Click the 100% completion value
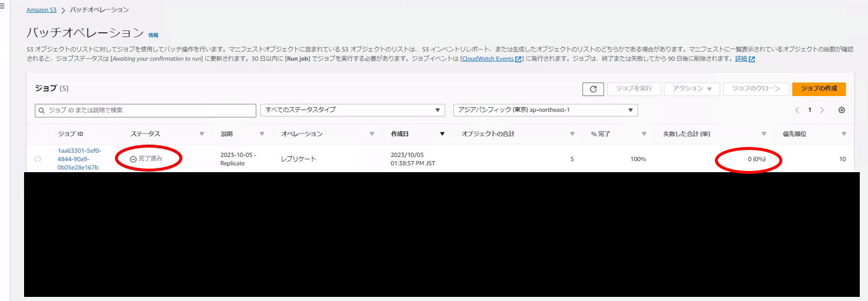 pos(638,159)
